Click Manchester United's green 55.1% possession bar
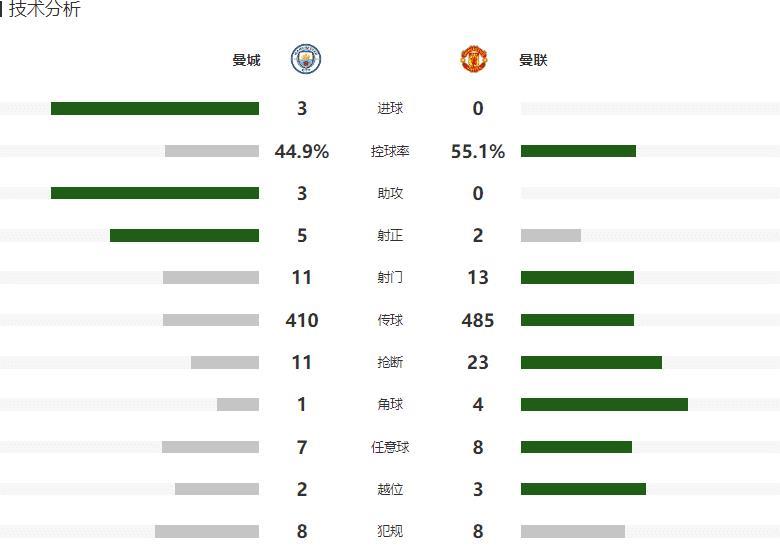The height and width of the screenshot is (552, 780). (x=578, y=151)
